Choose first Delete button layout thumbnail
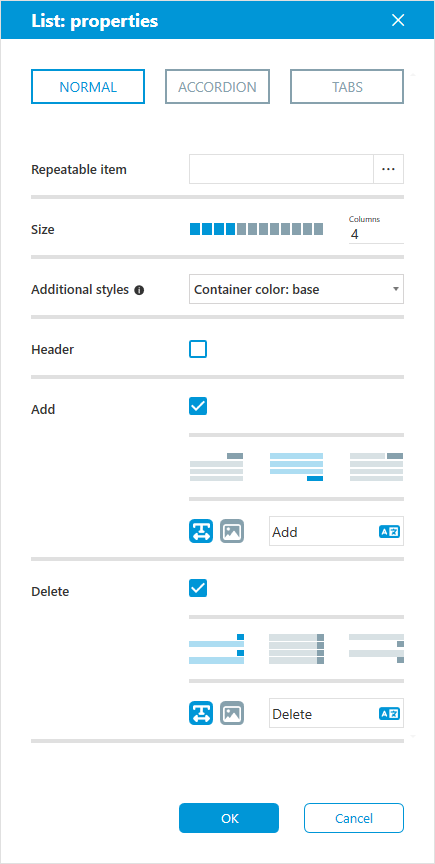Viewport: 435px width, 864px height. click(216, 649)
